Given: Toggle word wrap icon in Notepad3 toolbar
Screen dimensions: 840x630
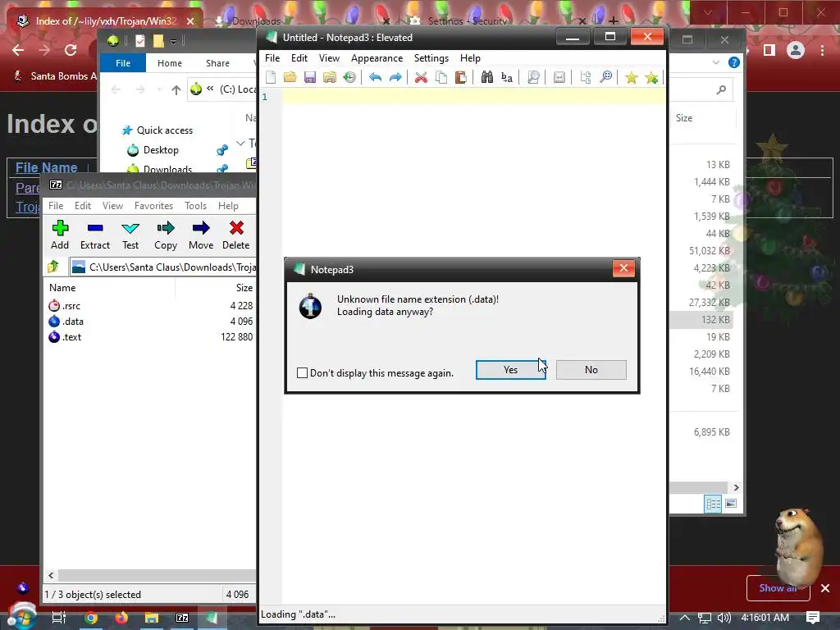Looking at the screenshot, I should pos(559,77).
